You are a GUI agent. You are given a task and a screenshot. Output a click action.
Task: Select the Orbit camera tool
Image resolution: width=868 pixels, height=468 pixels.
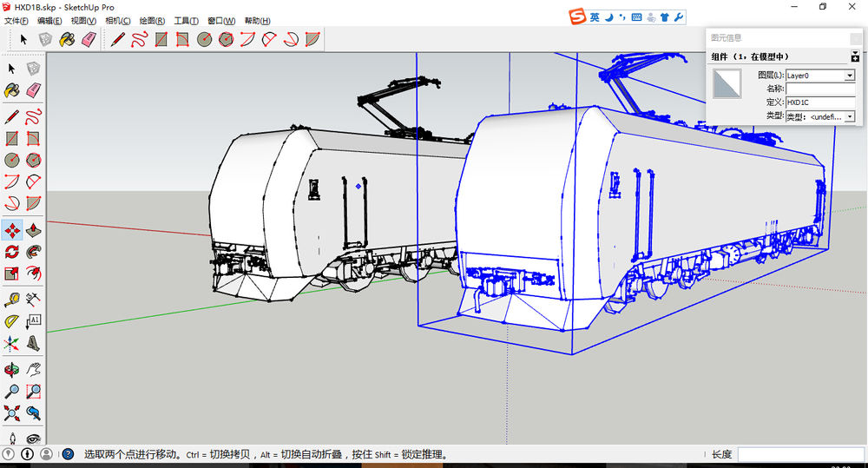(12, 368)
